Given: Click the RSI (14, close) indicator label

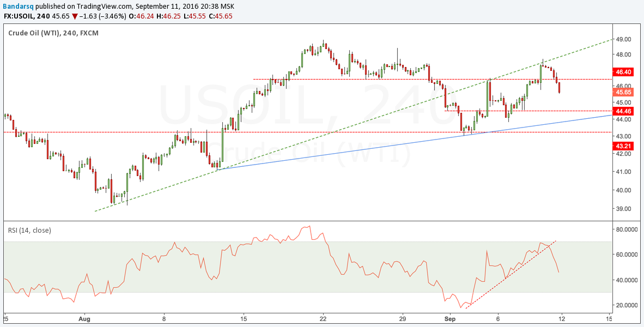Looking at the screenshot, I should [x=29, y=231].
